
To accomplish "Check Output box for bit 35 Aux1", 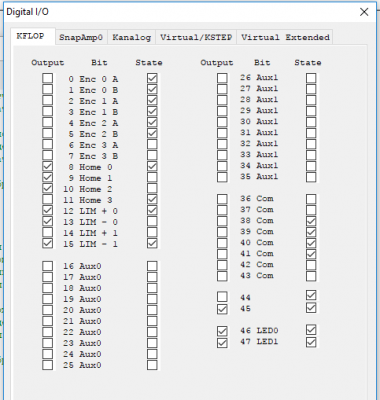I will 222,177.
